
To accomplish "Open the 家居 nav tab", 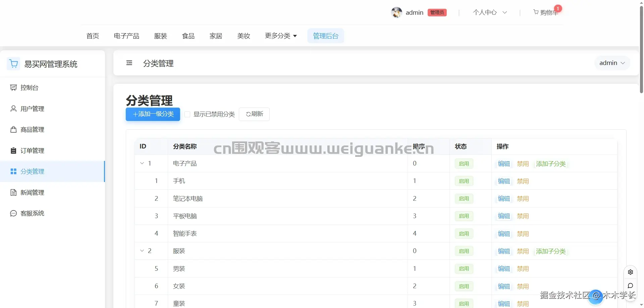I will coord(216,36).
